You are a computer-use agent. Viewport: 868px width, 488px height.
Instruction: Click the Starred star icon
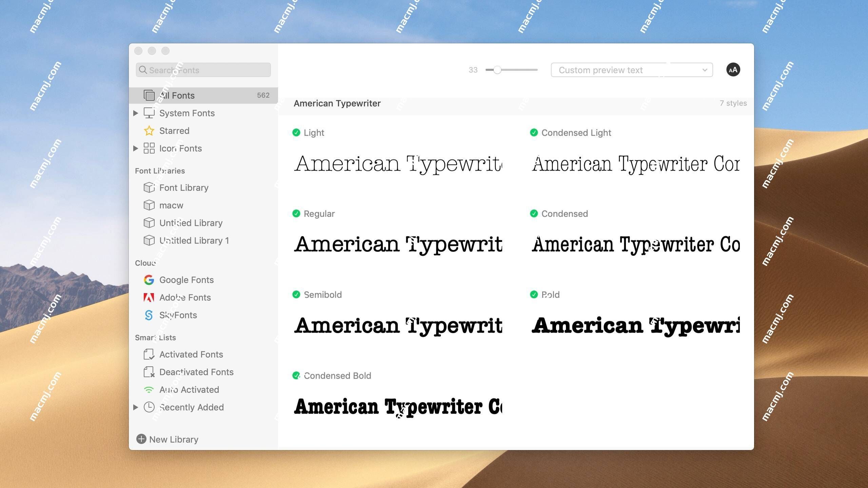coord(149,130)
